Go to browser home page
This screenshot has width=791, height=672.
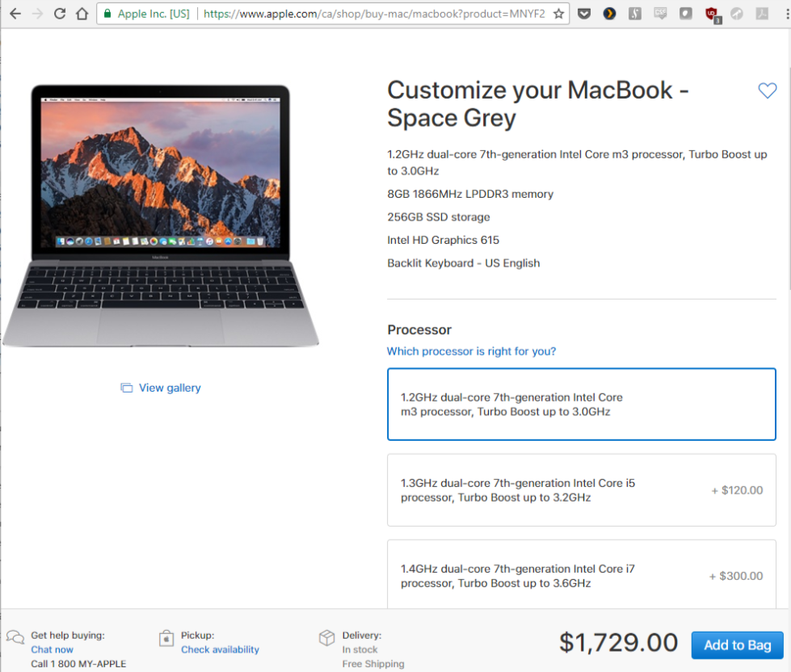(x=82, y=14)
